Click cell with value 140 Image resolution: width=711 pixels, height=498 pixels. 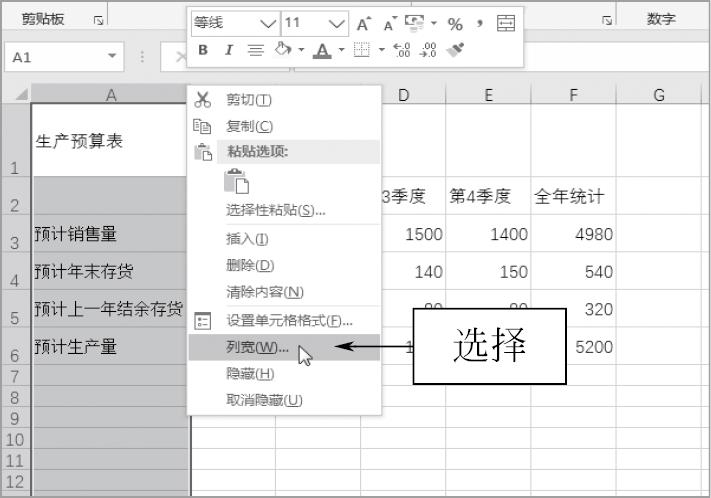pyautogui.click(x=413, y=272)
